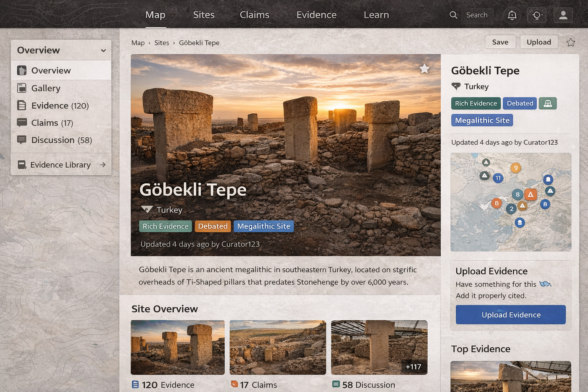Viewport: 588px width, 392px height.
Task: Open the notifications bell icon
Action: pyautogui.click(x=512, y=15)
